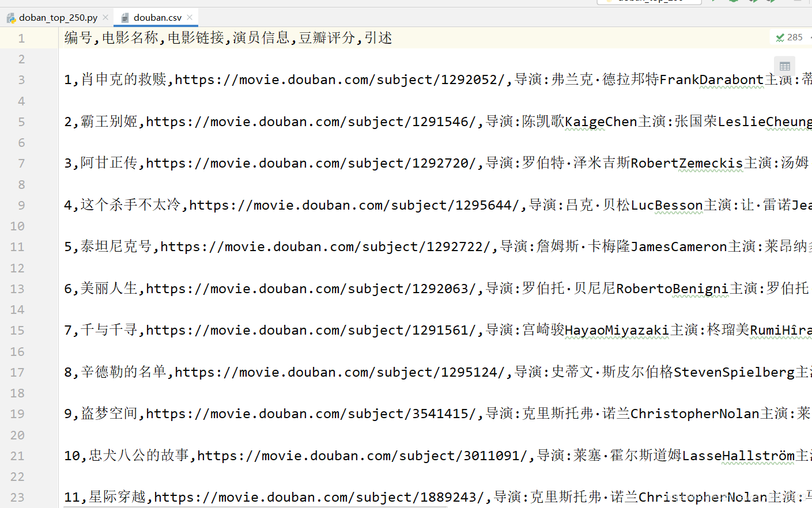Click the word StevenSpielberg in row 8
The height and width of the screenshot is (508, 812).
click(734, 372)
